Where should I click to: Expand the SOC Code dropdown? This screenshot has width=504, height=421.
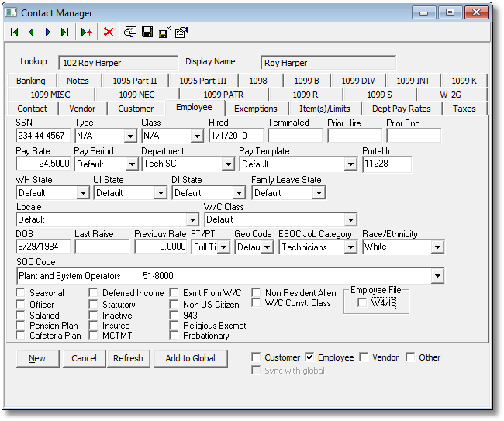click(x=437, y=276)
